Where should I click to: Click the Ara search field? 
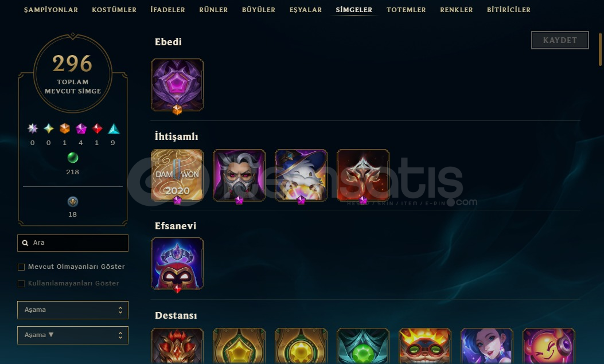(73, 243)
